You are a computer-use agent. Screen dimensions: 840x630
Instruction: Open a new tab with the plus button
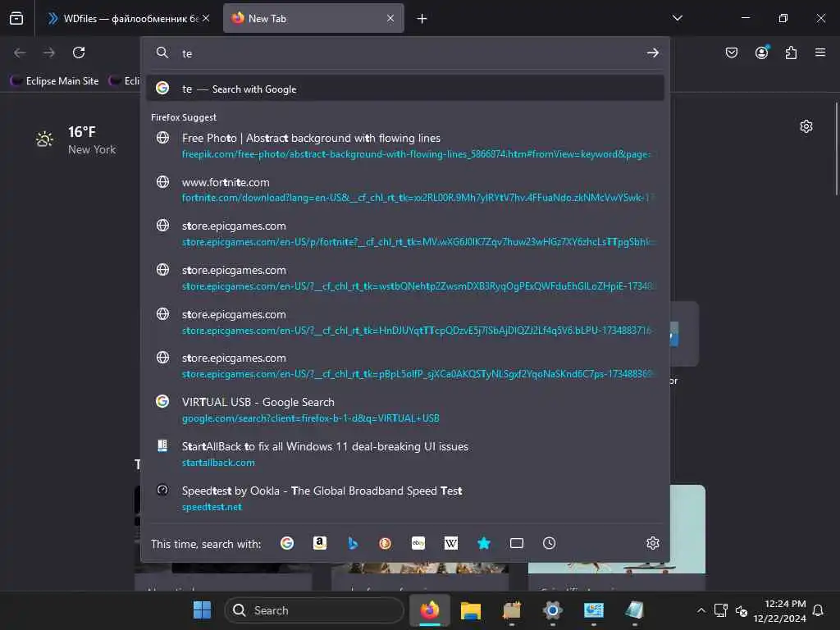pos(422,19)
